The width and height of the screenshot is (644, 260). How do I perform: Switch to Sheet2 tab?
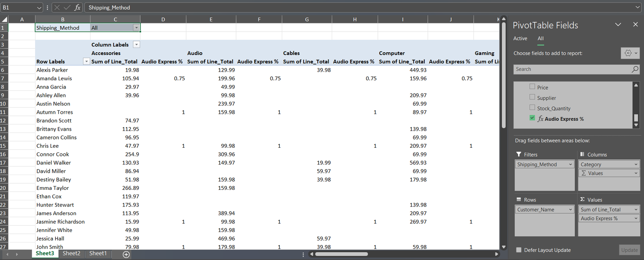tap(71, 253)
